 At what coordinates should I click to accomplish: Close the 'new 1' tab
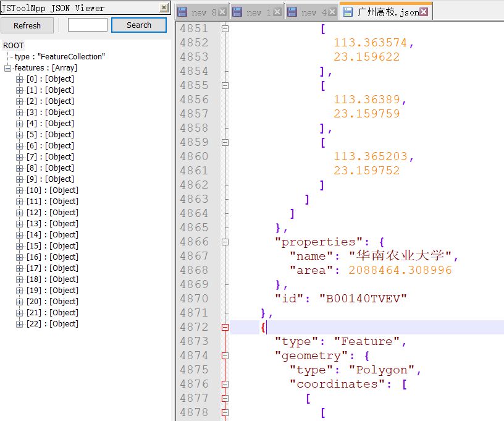pyautogui.click(x=277, y=12)
